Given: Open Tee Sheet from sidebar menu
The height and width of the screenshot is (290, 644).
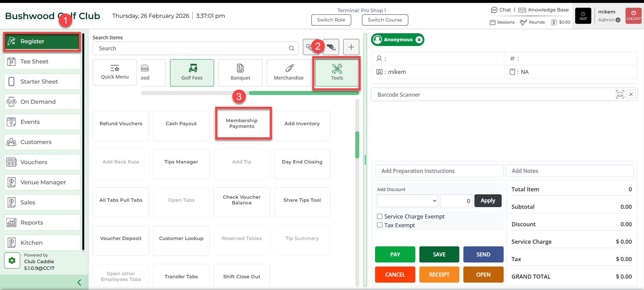Looking at the screenshot, I should [42, 61].
